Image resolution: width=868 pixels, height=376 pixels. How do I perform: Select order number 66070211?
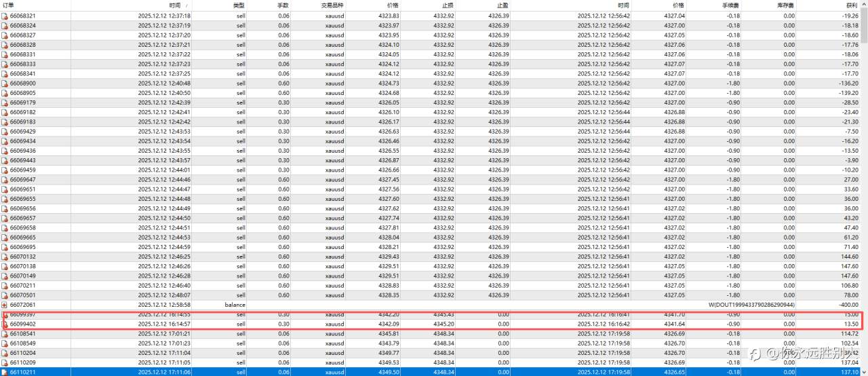[x=23, y=286]
